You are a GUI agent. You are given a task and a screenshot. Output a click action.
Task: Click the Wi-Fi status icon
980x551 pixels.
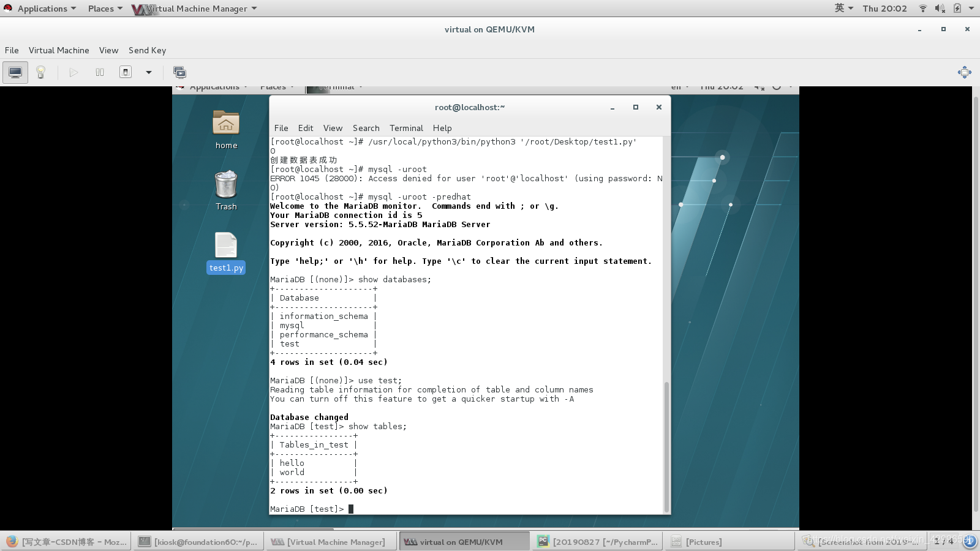tap(922, 9)
